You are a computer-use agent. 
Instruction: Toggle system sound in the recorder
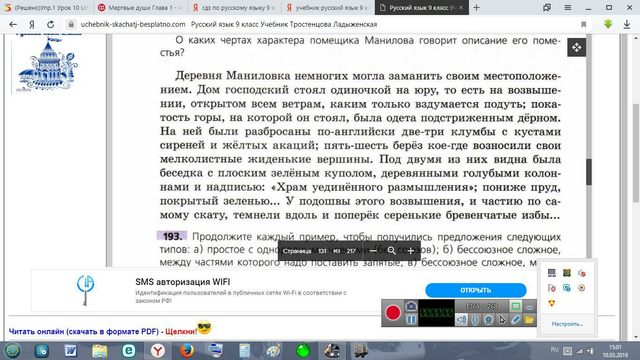click(461, 320)
